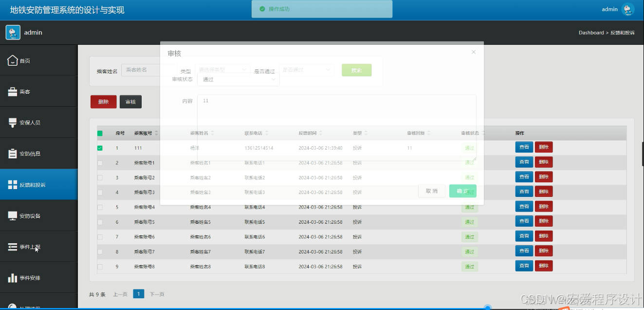Click sidebar admin profile avatar
Image resolution: width=644 pixels, height=310 pixels.
coord(13,32)
